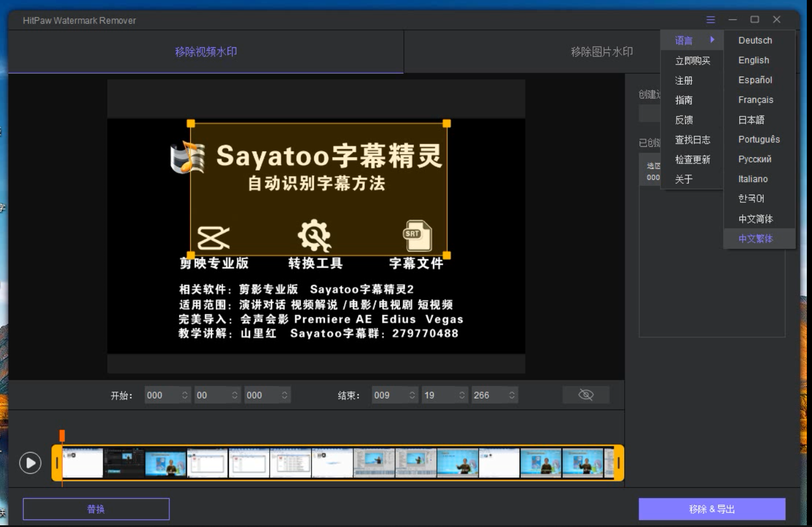This screenshot has height=527, width=812.
Task: Toggle the preview eye-slash button
Action: point(586,395)
